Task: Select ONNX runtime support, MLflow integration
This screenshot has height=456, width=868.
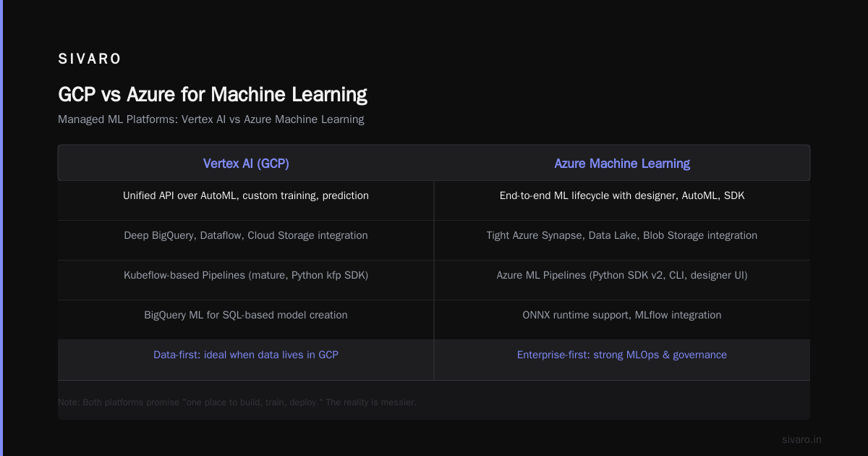Action: point(622,315)
